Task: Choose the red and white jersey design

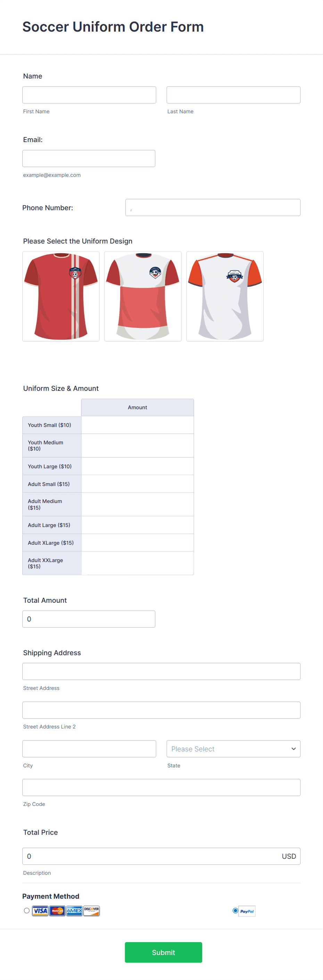Action: pos(143,296)
